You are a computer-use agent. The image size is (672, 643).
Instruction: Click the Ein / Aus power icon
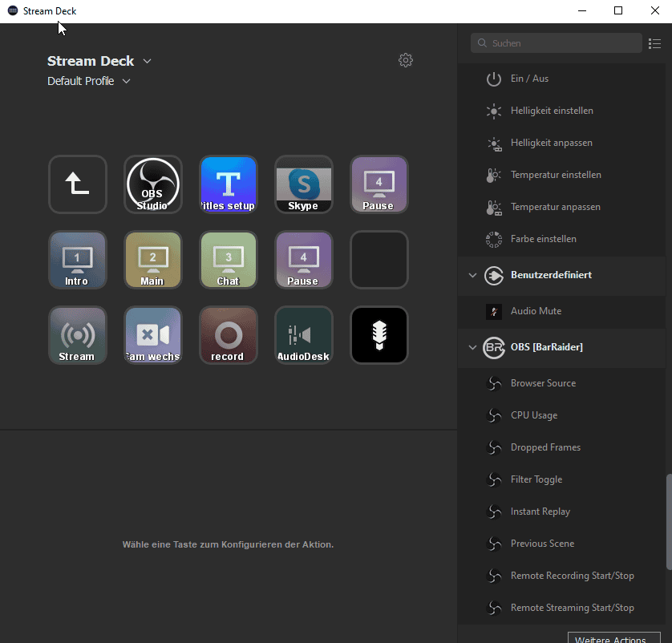click(x=494, y=79)
